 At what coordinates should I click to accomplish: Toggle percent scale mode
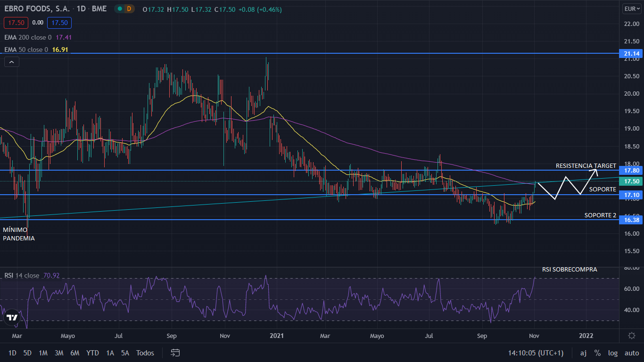(x=597, y=353)
